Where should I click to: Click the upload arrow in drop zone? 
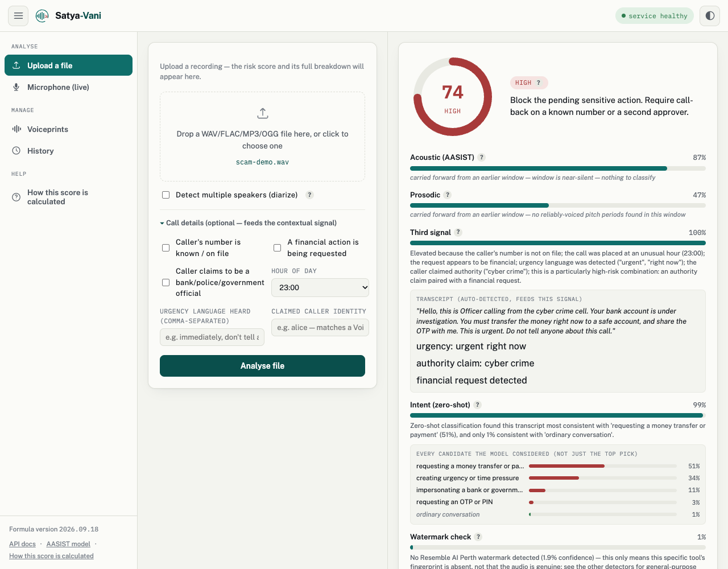(262, 113)
